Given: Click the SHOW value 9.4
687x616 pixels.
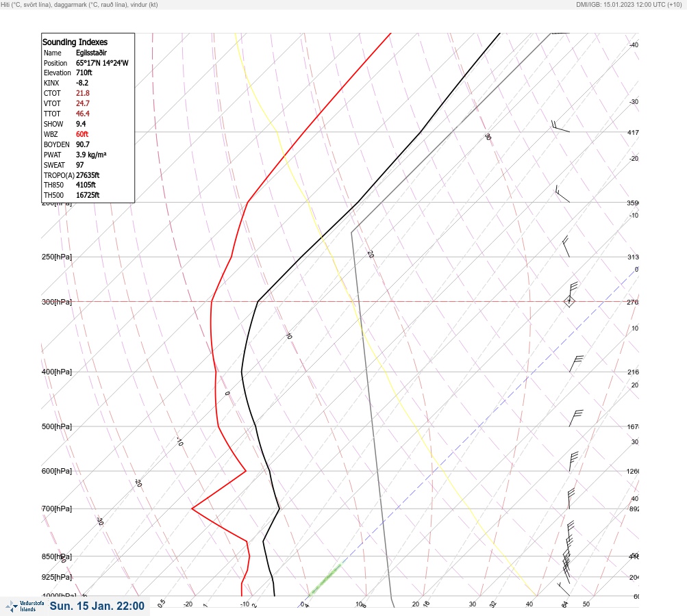Looking at the screenshot, I should click(x=81, y=124).
